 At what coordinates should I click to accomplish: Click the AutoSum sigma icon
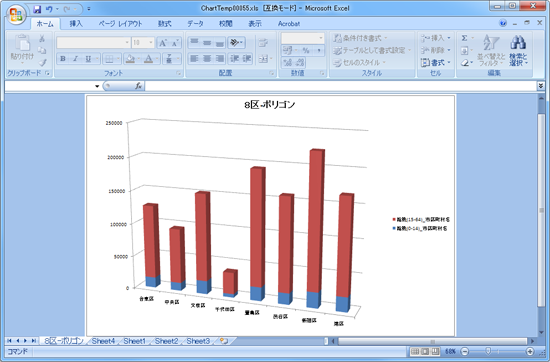click(x=464, y=38)
